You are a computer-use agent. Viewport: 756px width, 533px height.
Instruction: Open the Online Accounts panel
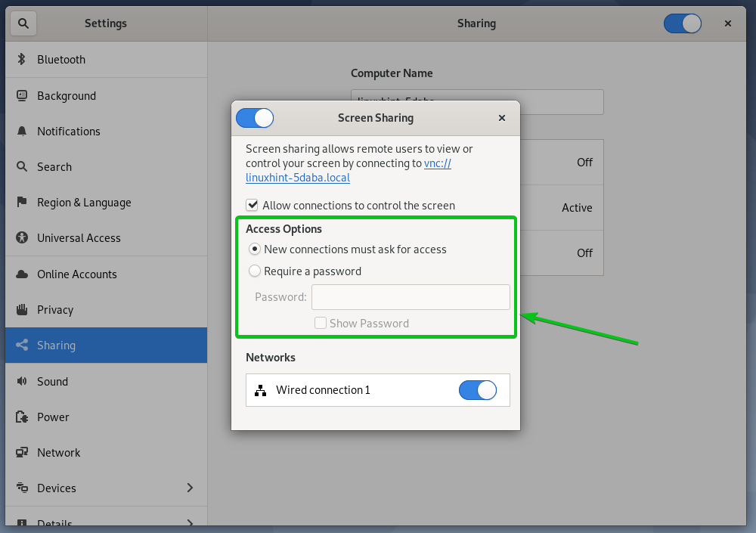coord(106,274)
